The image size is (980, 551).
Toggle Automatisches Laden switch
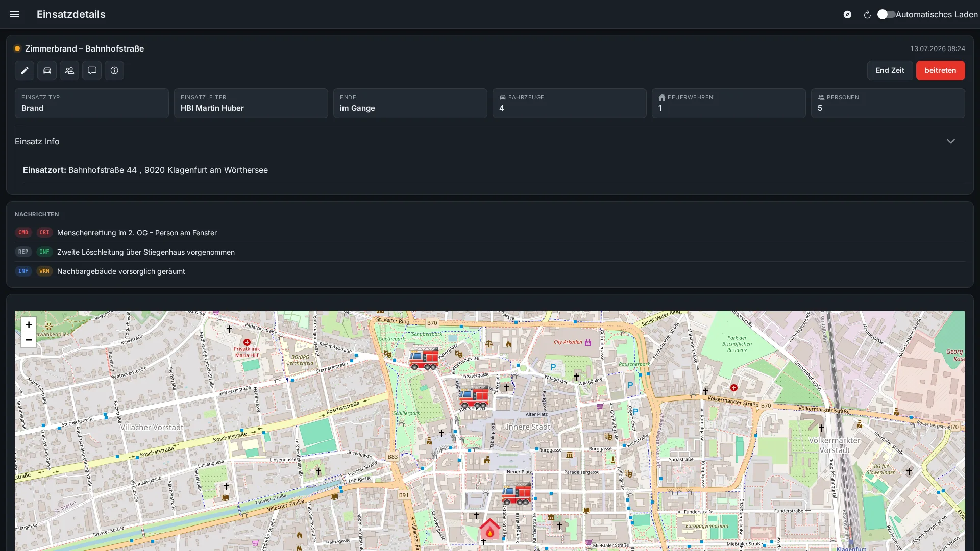(886, 14)
